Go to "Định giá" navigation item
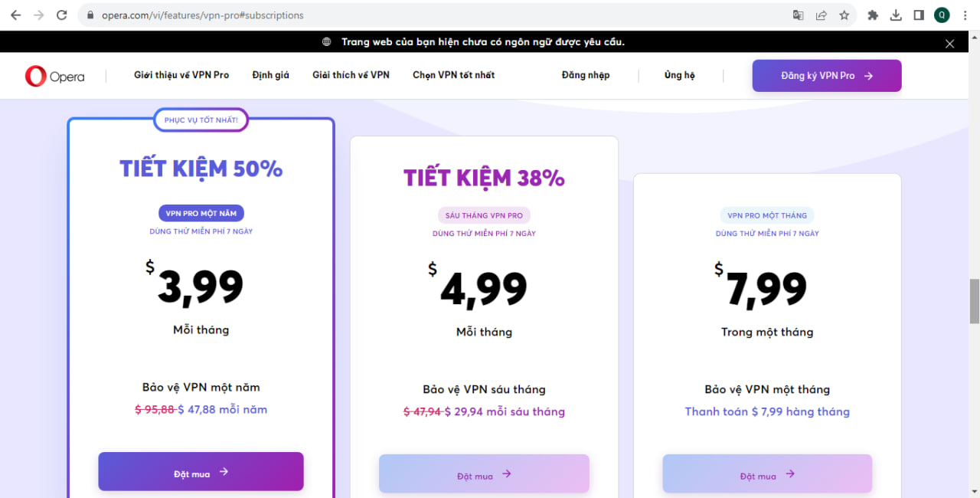 (271, 75)
